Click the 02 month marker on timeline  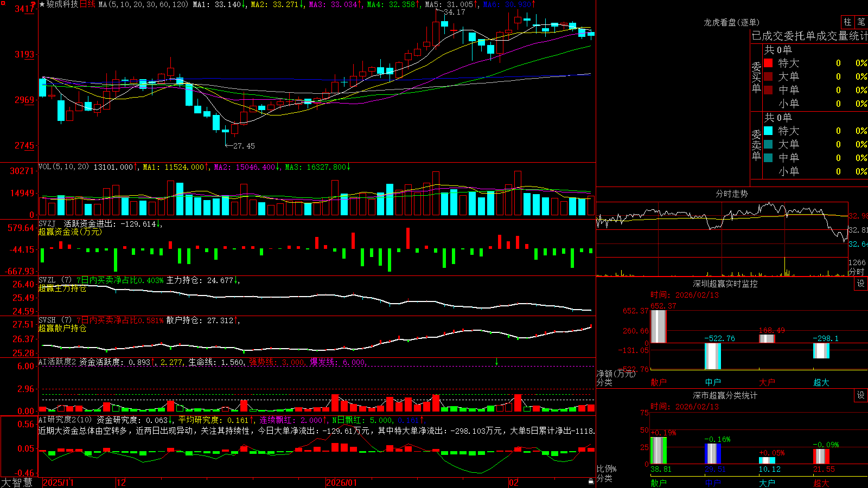pyautogui.click(x=514, y=483)
